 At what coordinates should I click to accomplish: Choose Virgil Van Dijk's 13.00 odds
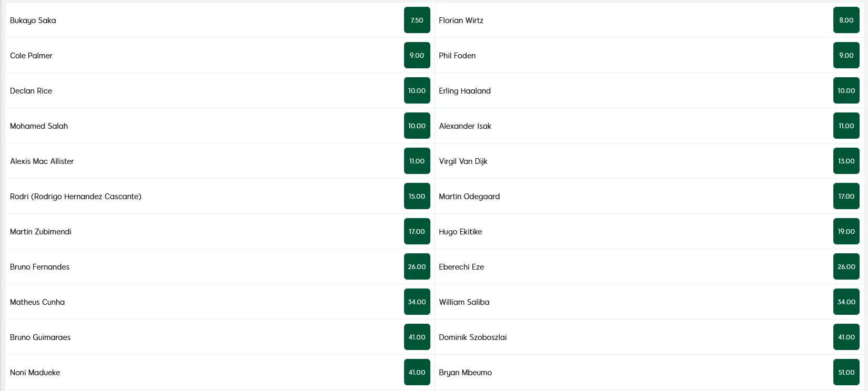coord(846,161)
